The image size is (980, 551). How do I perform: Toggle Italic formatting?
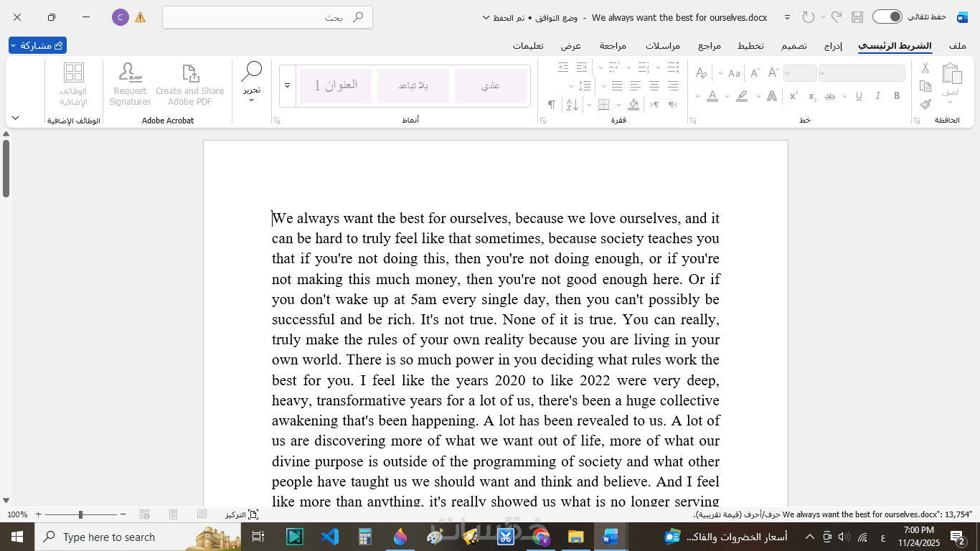[877, 96]
